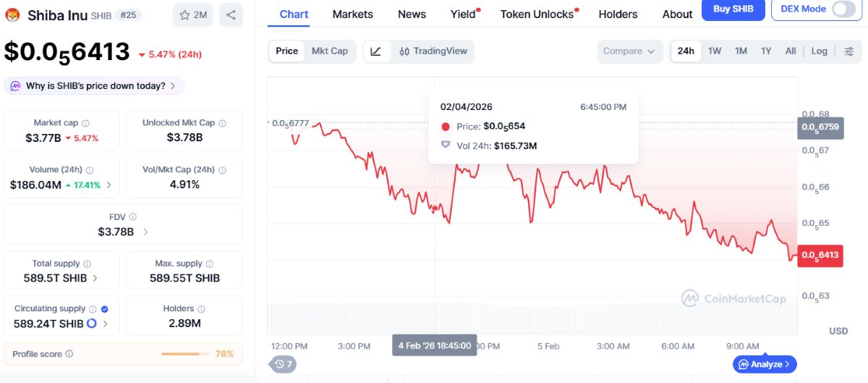
Task: Expand Circulating supply chevron
Action: pos(106,324)
